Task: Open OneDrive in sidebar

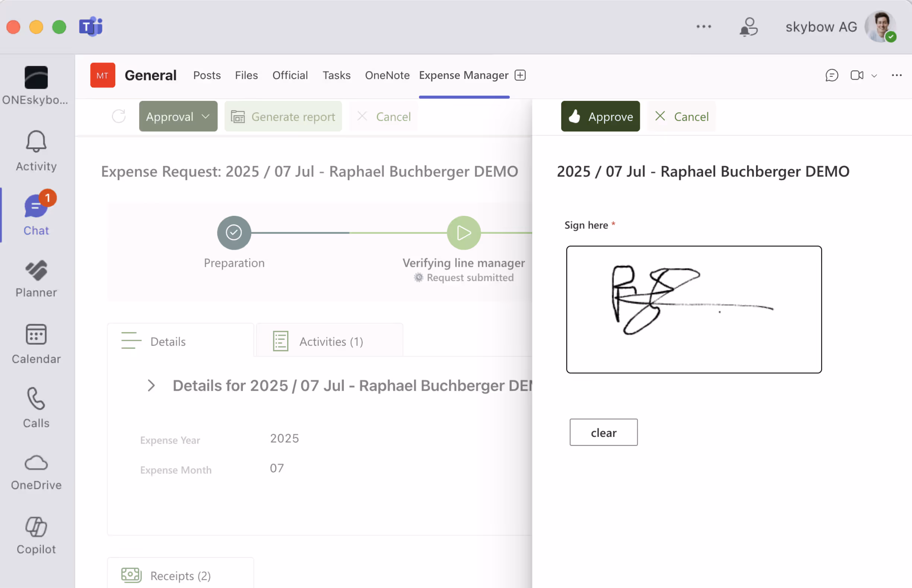Action: click(x=36, y=472)
